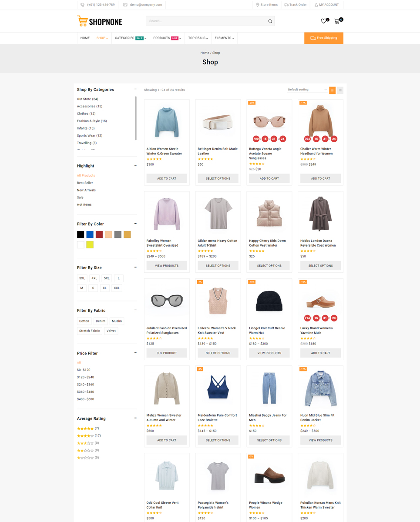This screenshot has height=522, width=420.
Task: Click the Free Shipping button
Action: (x=323, y=38)
